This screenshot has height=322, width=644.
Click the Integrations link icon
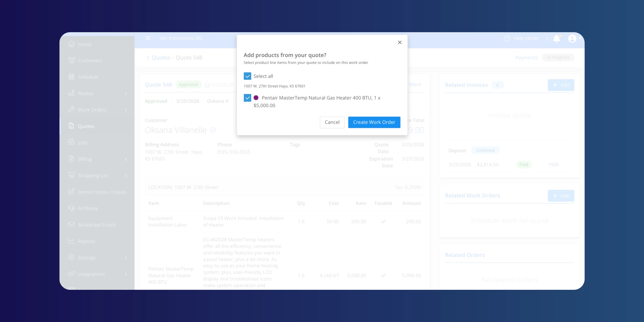point(71,274)
